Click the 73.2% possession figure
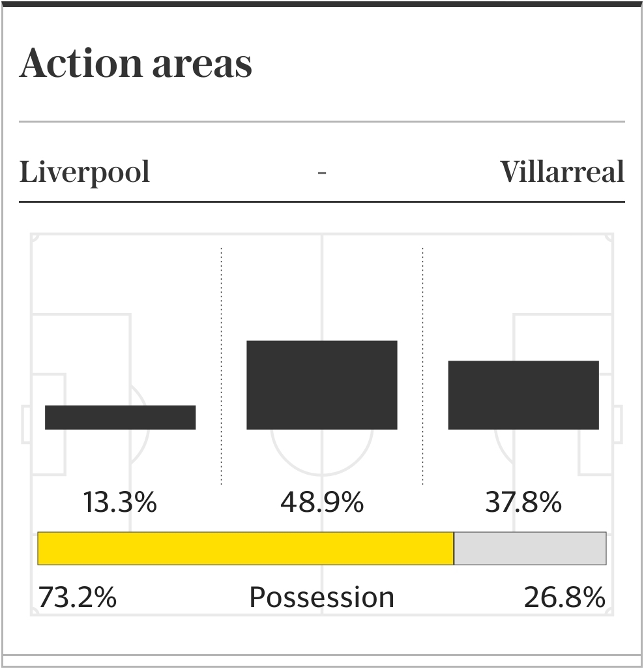Screen dimensions: 644x669 [78, 597]
